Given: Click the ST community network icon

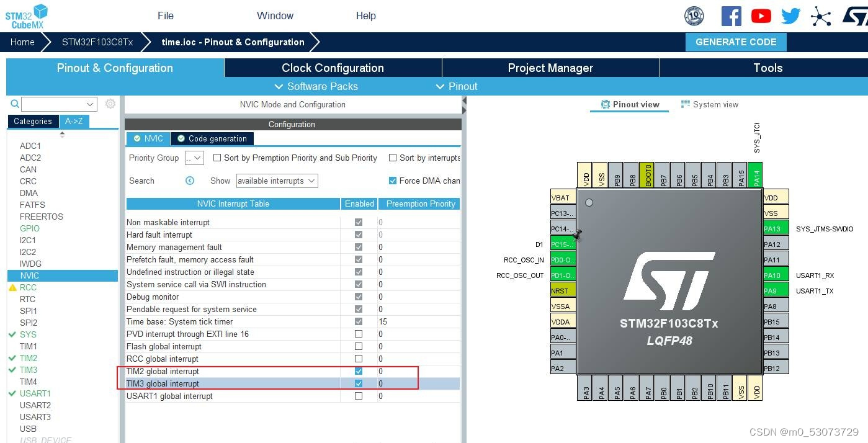Looking at the screenshot, I should (x=821, y=16).
